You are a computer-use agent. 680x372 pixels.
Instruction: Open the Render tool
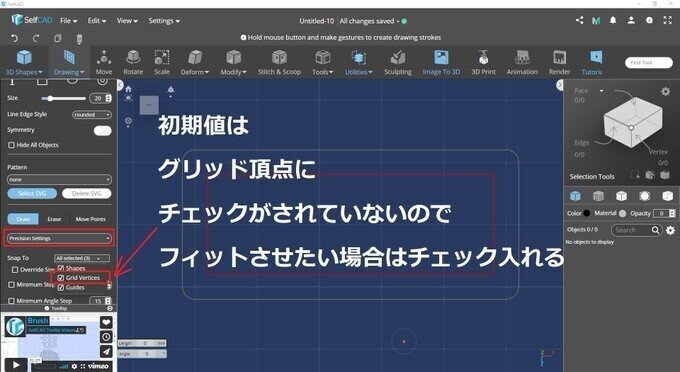tap(559, 62)
